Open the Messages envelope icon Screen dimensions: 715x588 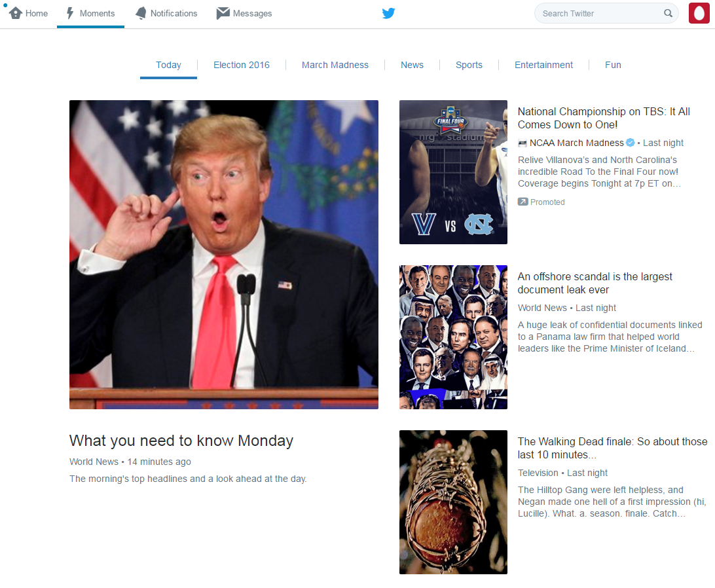[x=223, y=13]
